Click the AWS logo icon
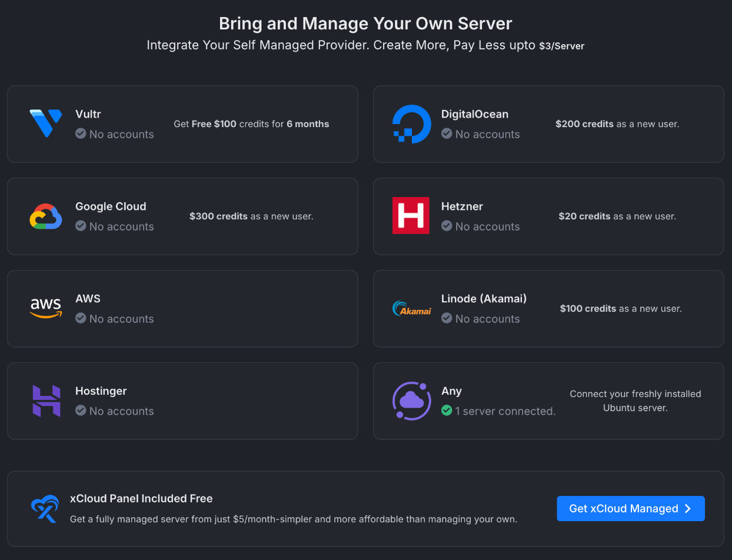Image resolution: width=732 pixels, height=560 pixels. (x=46, y=308)
